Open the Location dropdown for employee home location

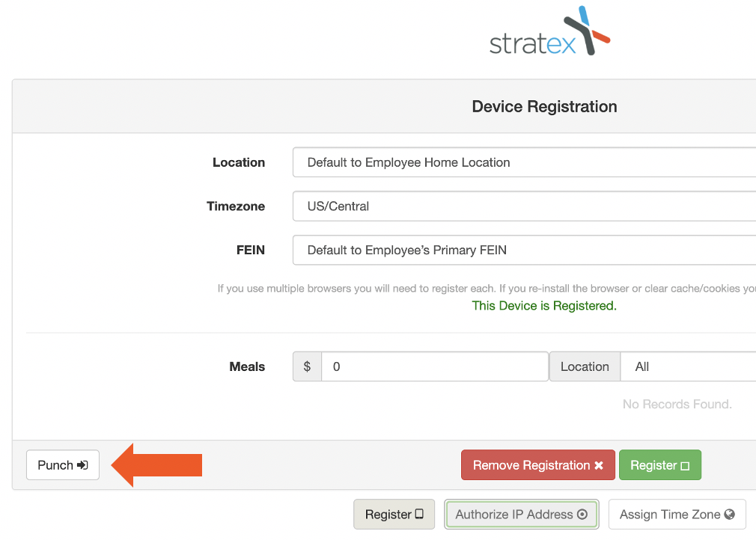point(524,162)
